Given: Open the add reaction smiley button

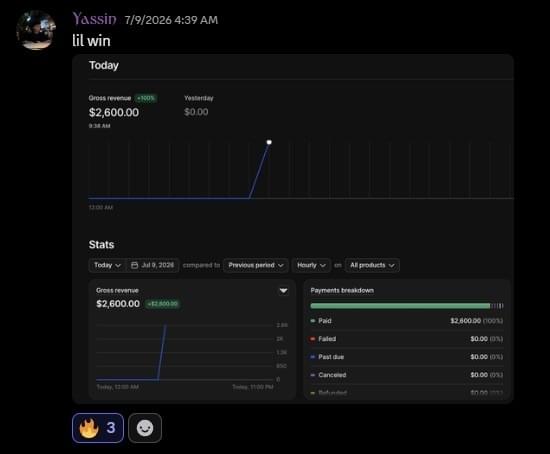Looking at the screenshot, I should pos(145,428).
